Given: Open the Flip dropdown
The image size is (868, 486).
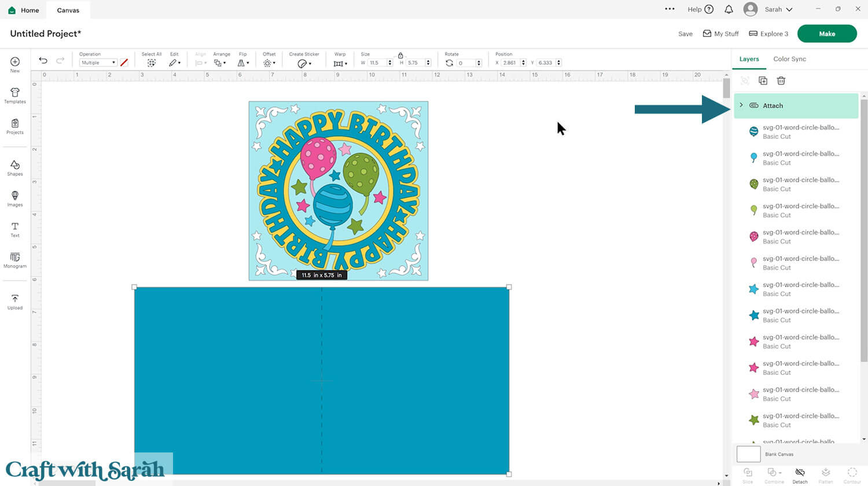Looking at the screenshot, I should coord(244,62).
